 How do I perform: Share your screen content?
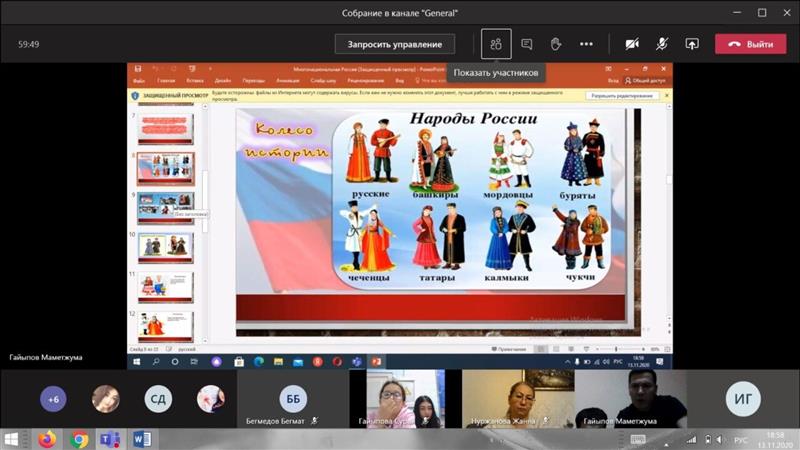point(691,44)
